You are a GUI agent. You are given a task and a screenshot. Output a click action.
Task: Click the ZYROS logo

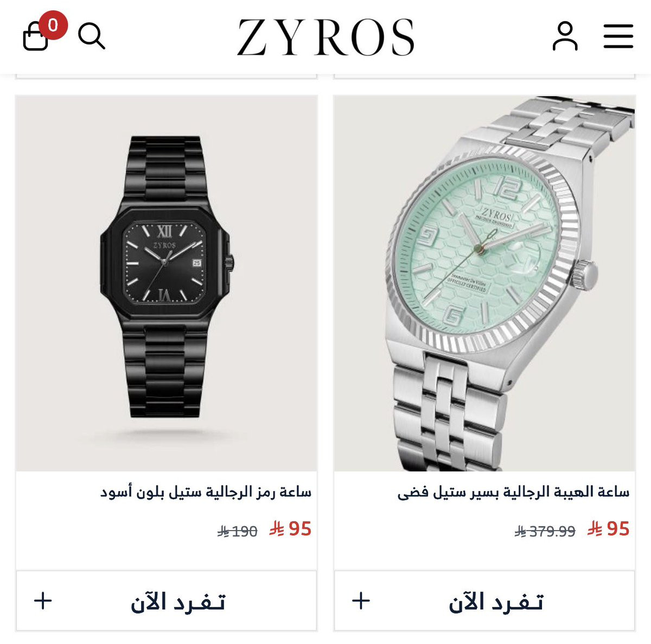point(325,37)
